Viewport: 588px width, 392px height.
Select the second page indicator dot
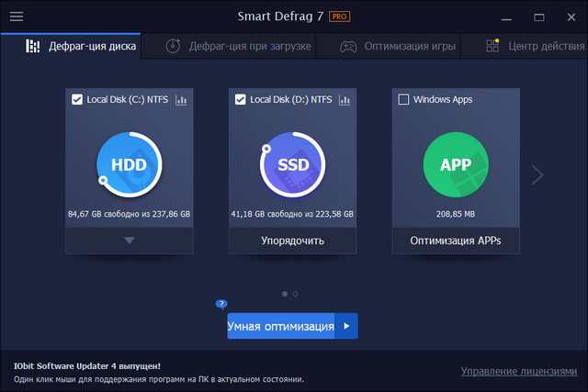coord(296,294)
